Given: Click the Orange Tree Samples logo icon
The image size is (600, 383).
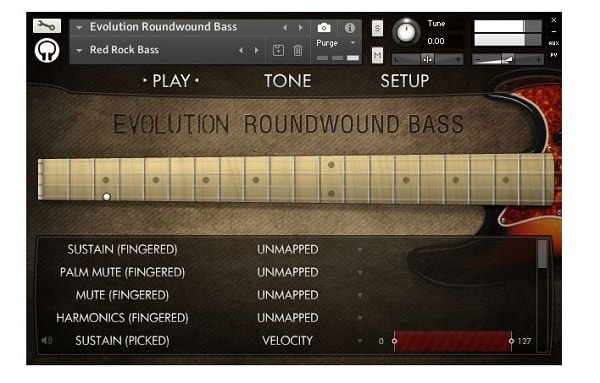Looking at the screenshot, I should [47, 51].
